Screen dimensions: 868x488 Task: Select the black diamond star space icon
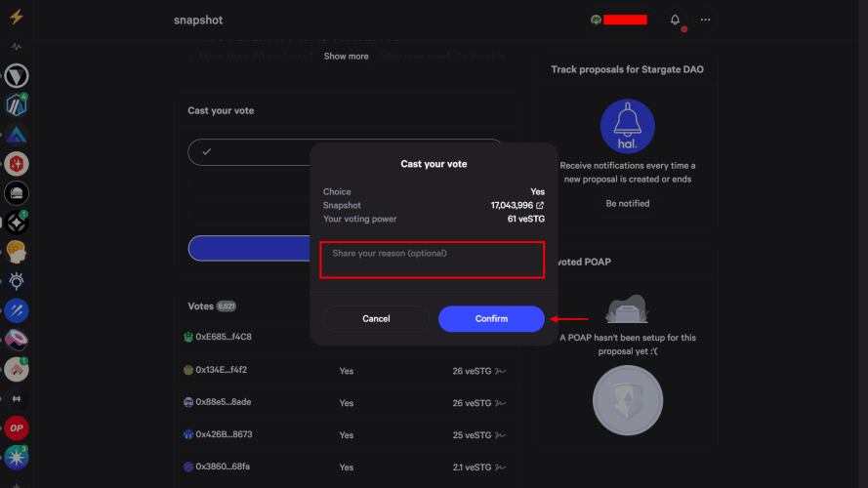click(17, 223)
